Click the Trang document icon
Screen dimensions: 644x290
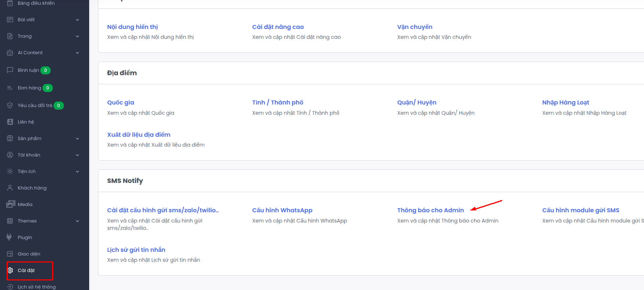pos(10,36)
